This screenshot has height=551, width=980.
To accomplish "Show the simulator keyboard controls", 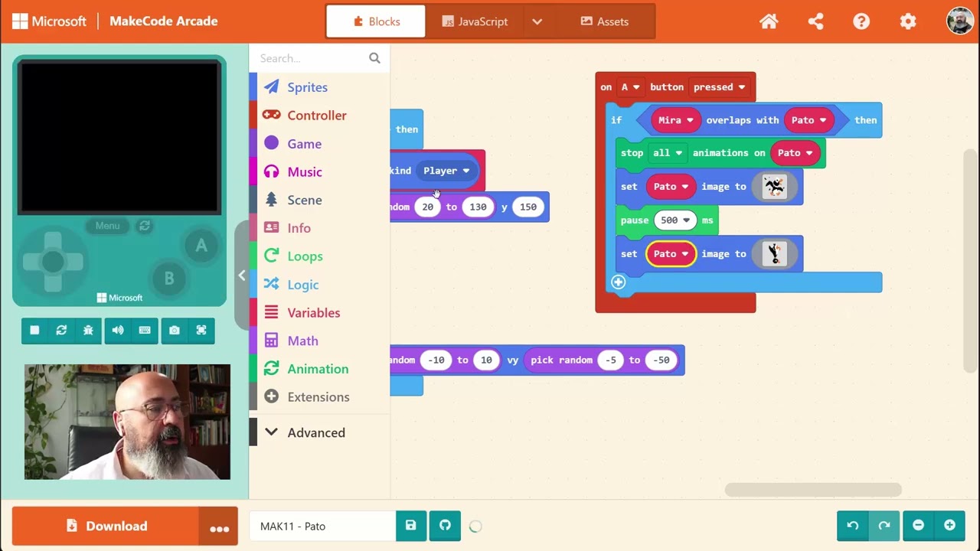I will click(145, 330).
